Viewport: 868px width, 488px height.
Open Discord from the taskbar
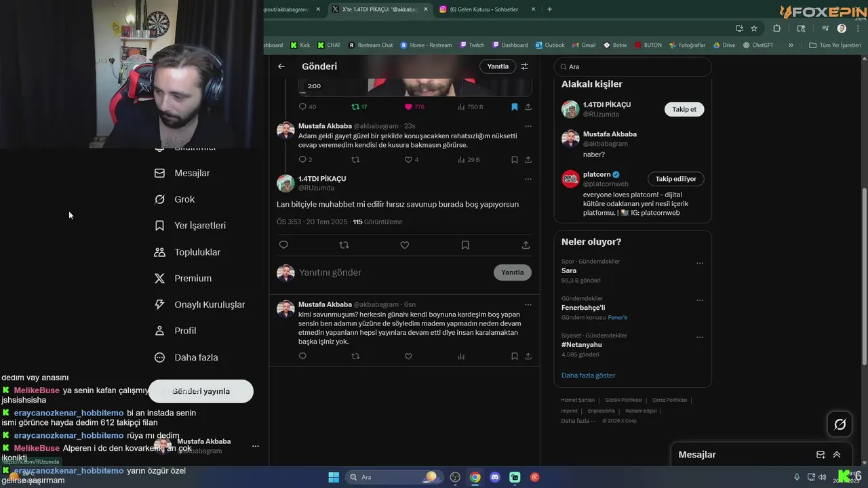pos(495,477)
